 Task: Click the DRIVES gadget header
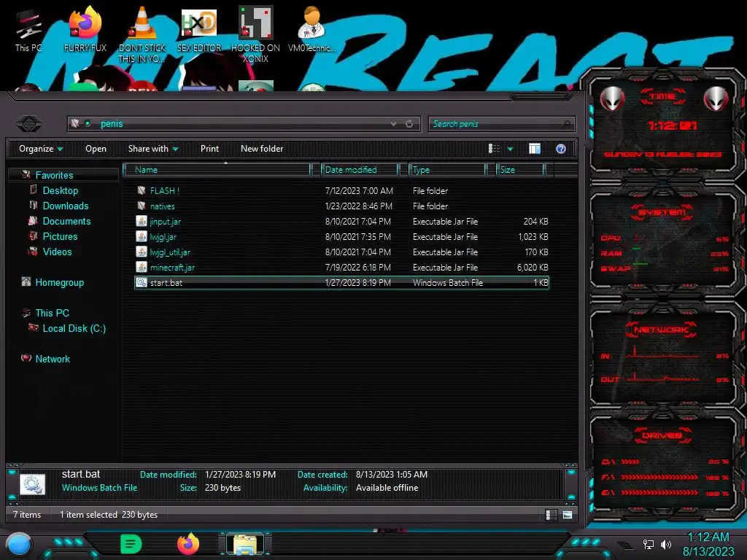pyautogui.click(x=662, y=435)
